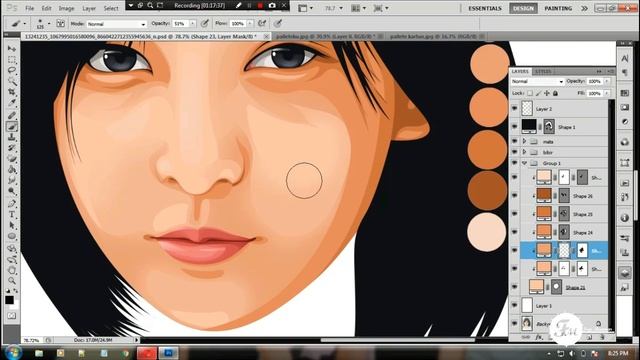Toggle tablet pressure for opacity icon
Screen dimensions: 640x360
pos(205,24)
